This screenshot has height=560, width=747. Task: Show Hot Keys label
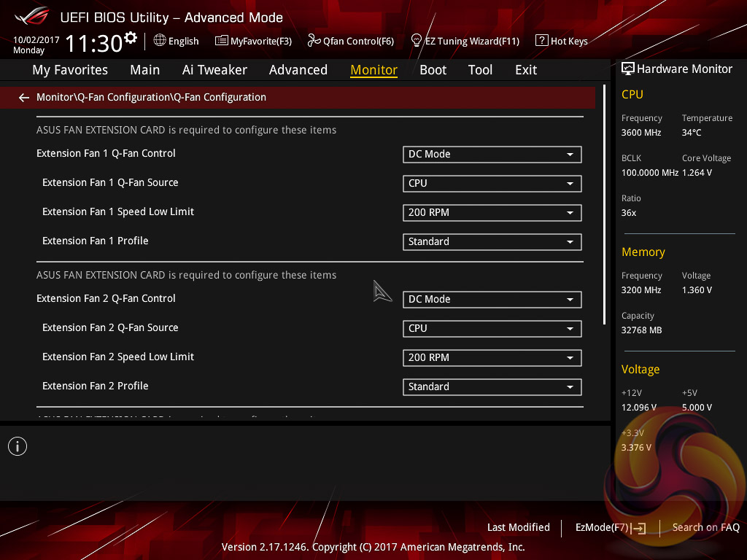click(569, 42)
